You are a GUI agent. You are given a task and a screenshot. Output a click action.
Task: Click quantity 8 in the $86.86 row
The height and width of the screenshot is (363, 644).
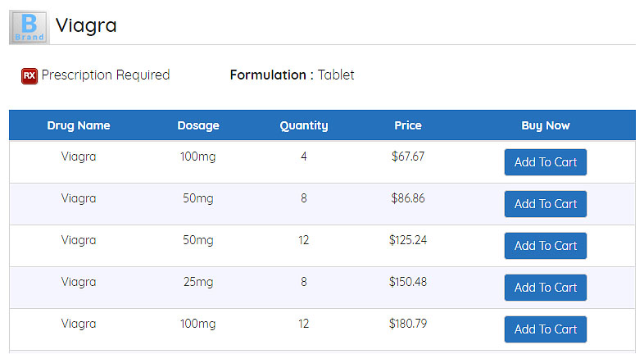click(304, 198)
